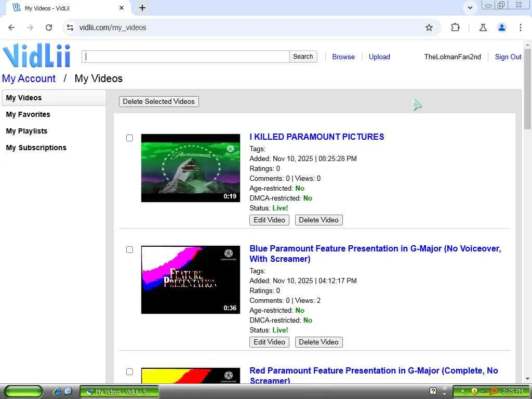
Task: Edit the Blue Paramount Feature Presentation video
Action: coord(270,342)
